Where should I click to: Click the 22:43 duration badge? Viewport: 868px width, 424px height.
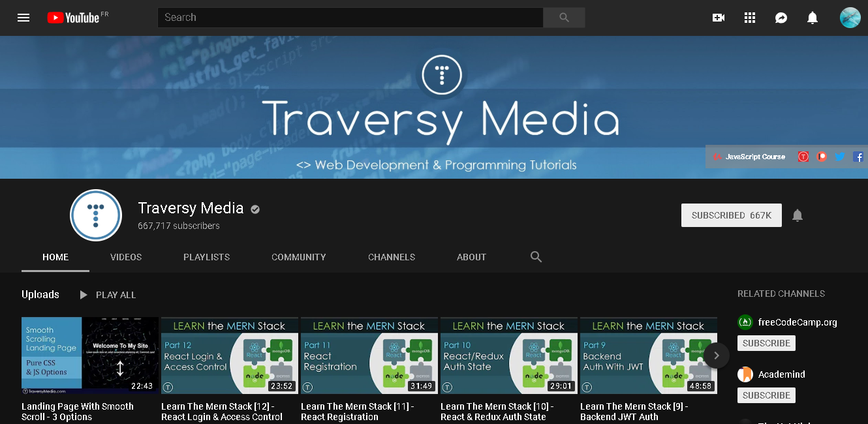click(142, 386)
